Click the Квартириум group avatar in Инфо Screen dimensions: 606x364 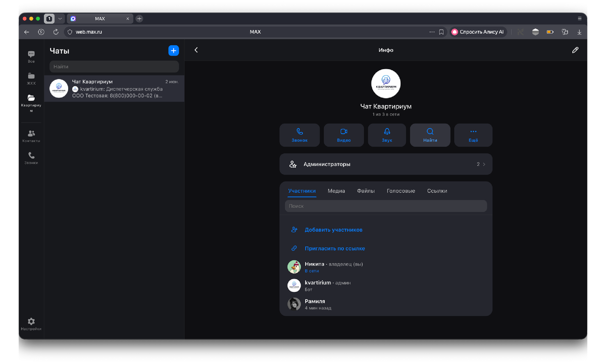386,84
